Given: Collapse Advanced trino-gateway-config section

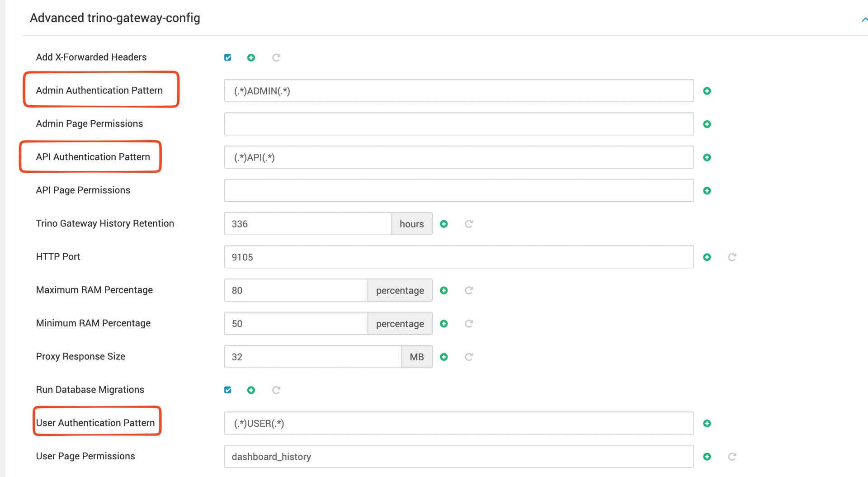Looking at the screenshot, I should coord(864,19).
